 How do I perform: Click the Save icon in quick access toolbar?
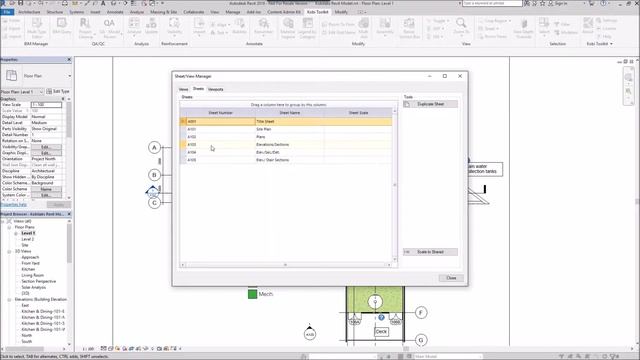click(20, 3)
